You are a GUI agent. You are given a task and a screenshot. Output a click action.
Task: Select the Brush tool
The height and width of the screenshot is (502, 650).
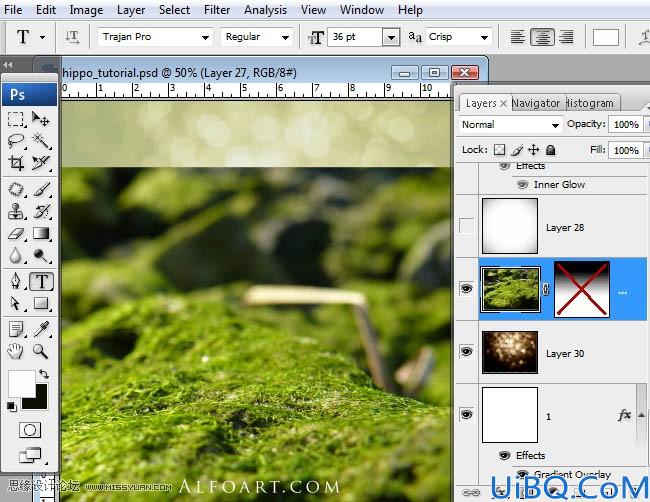[x=41, y=189]
